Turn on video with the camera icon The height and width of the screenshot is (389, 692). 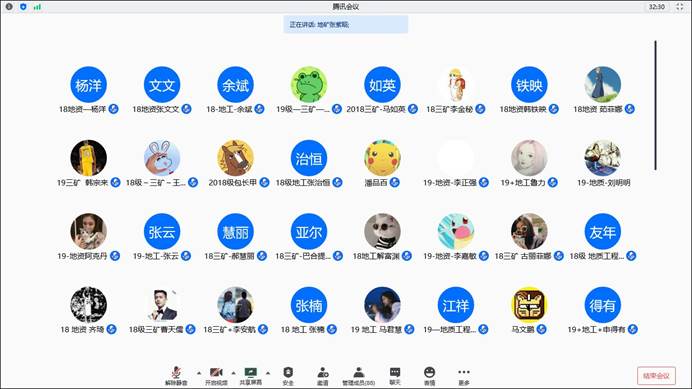click(216, 376)
